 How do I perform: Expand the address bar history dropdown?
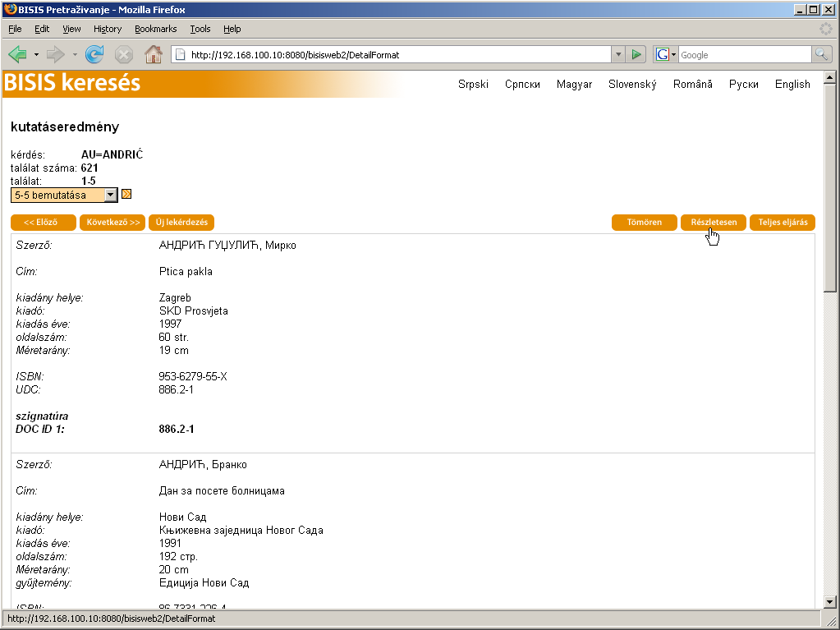pyautogui.click(x=618, y=55)
